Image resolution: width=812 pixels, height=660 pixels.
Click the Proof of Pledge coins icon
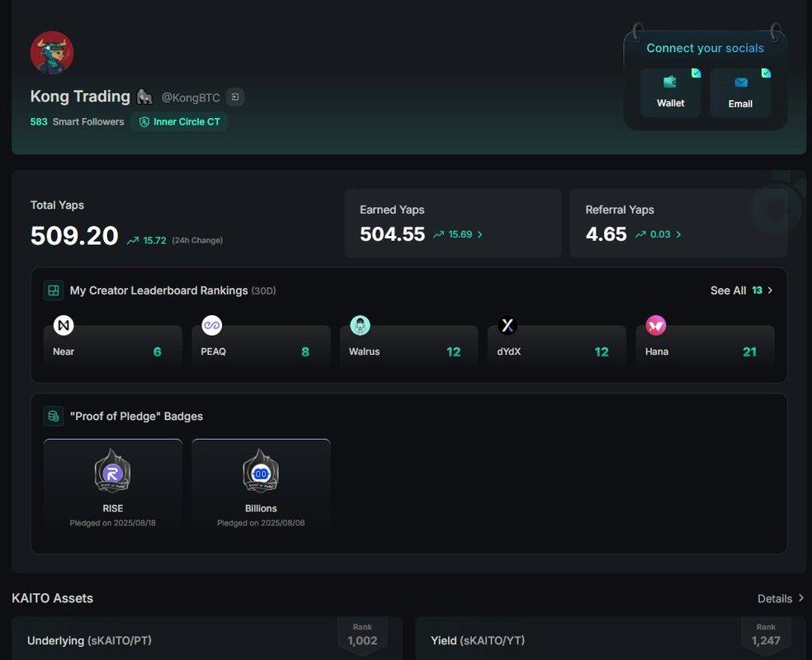pos(54,416)
